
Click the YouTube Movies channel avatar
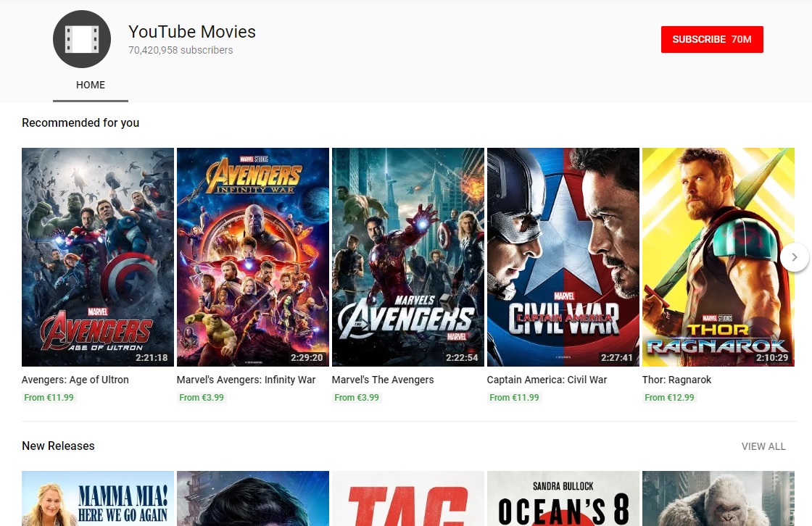tap(81, 38)
